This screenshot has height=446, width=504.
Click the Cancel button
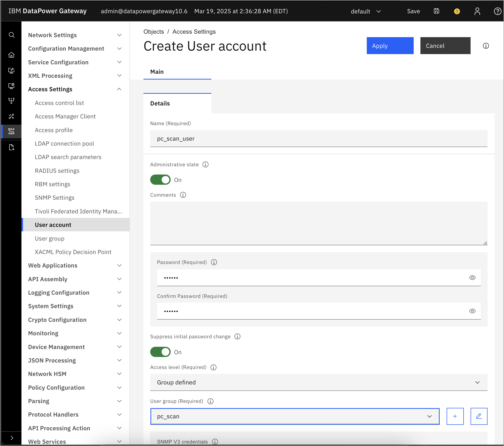445,46
